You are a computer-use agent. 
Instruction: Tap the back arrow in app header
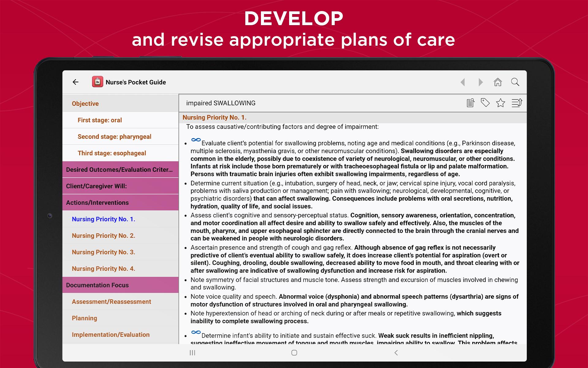click(75, 82)
